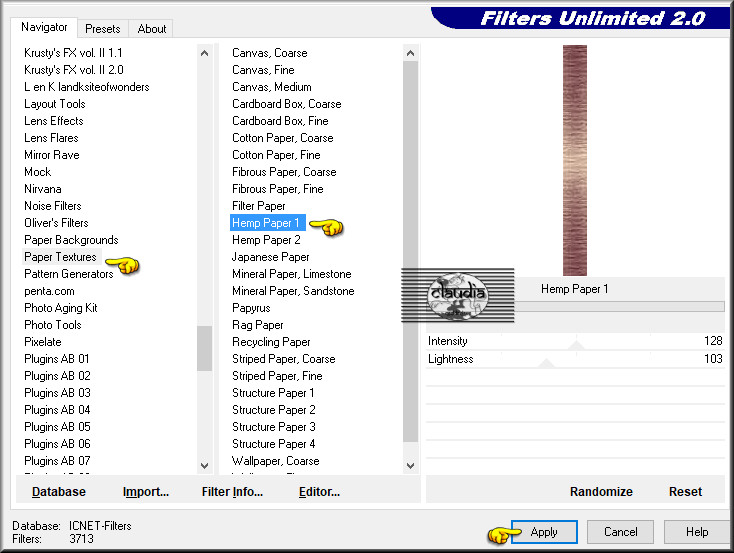Open Filter Info...
This screenshot has height=553, width=734.
(x=232, y=492)
